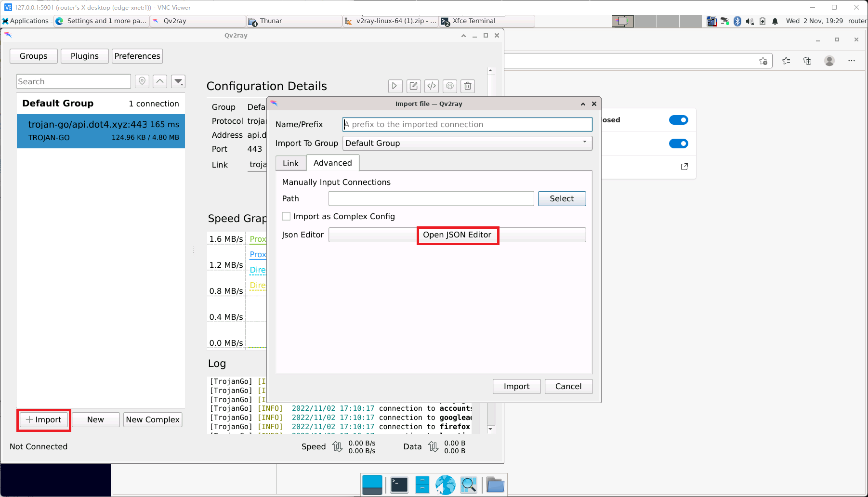Open the file manager cabinet icon in dock
This screenshot has width=868, height=497.
pyautogui.click(x=422, y=485)
